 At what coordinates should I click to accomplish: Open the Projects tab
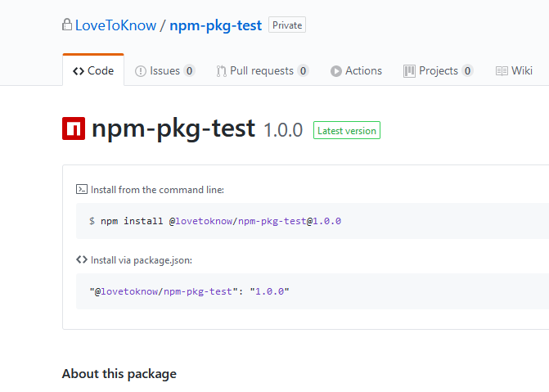point(438,70)
